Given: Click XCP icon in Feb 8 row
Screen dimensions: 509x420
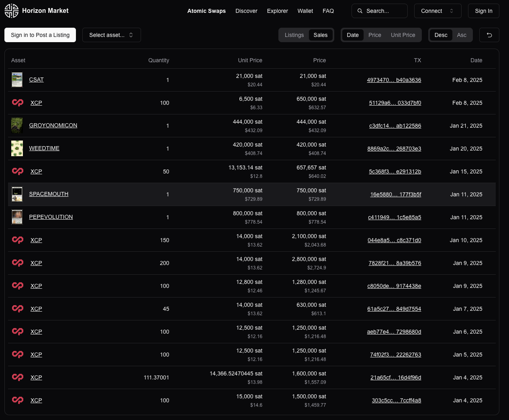Looking at the screenshot, I should [x=18, y=103].
